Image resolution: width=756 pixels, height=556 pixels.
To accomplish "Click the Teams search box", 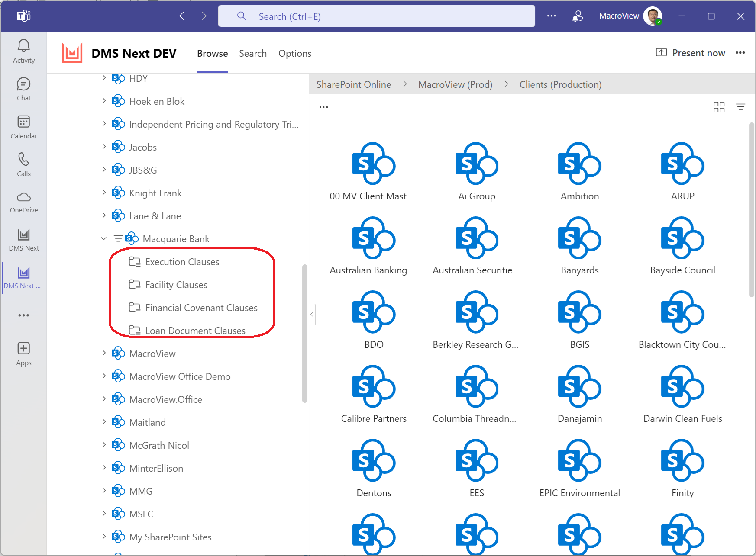I will click(x=376, y=16).
